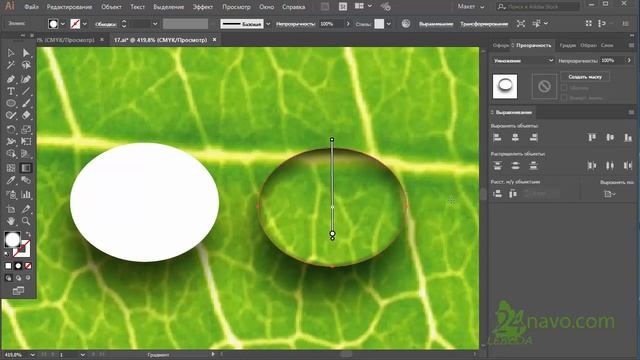
Task: Select the Ellipse tool
Action: (x=11, y=103)
